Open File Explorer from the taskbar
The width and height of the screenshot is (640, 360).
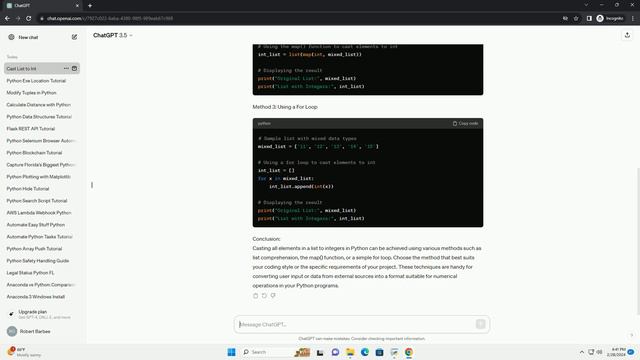tap(350, 352)
